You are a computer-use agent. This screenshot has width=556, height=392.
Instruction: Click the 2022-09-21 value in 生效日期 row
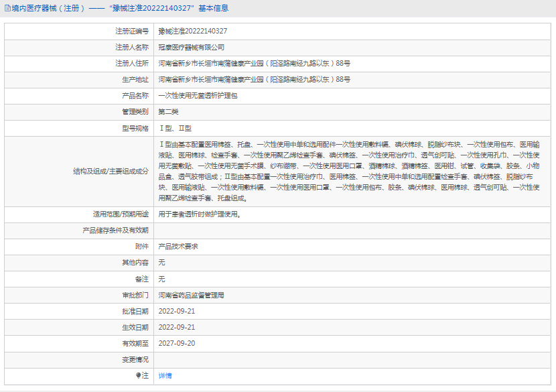pyautogui.click(x=177, y=328)
